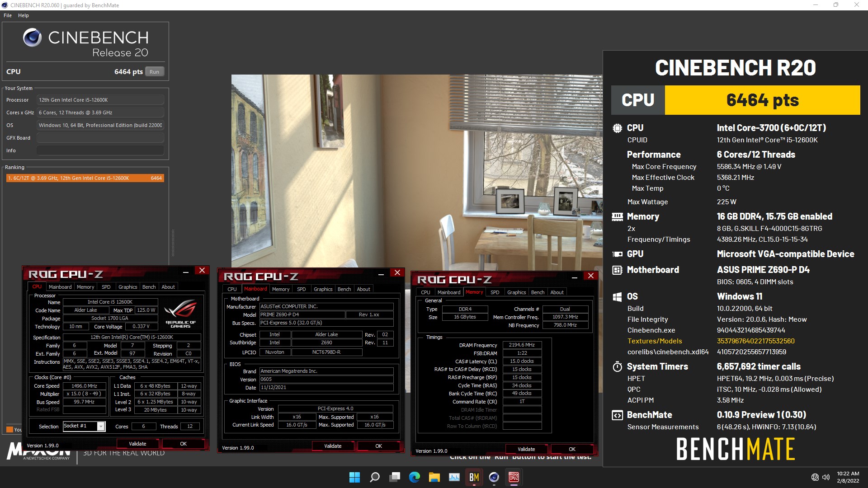The height and width of the screenshot is (488, 868).
Task: Open SPD tab in Mainboard CPU-Z window
Action: point(302,289)
